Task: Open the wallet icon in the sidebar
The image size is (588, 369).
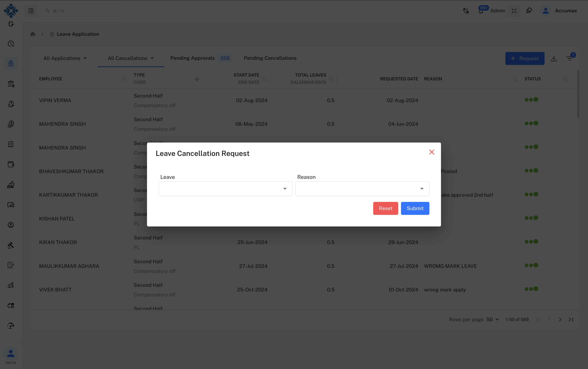Action: (11, 164)
